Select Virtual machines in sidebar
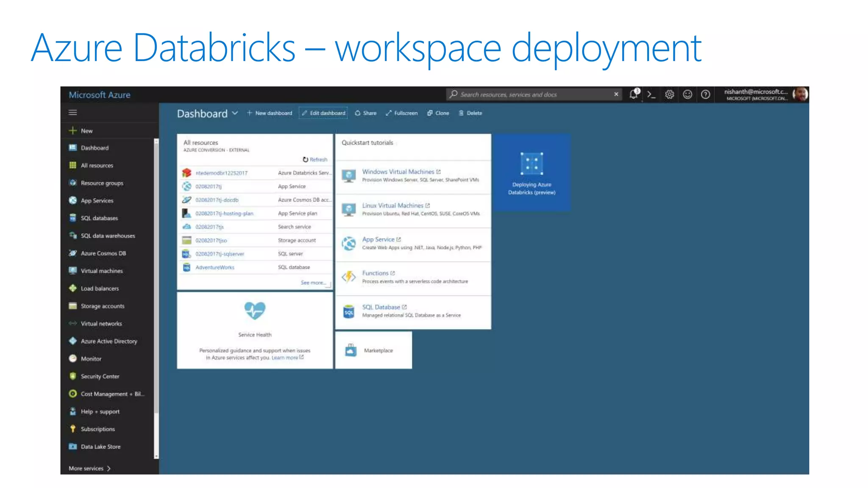Viewport: 868px width, 488px height. click(x=101, y=271)
